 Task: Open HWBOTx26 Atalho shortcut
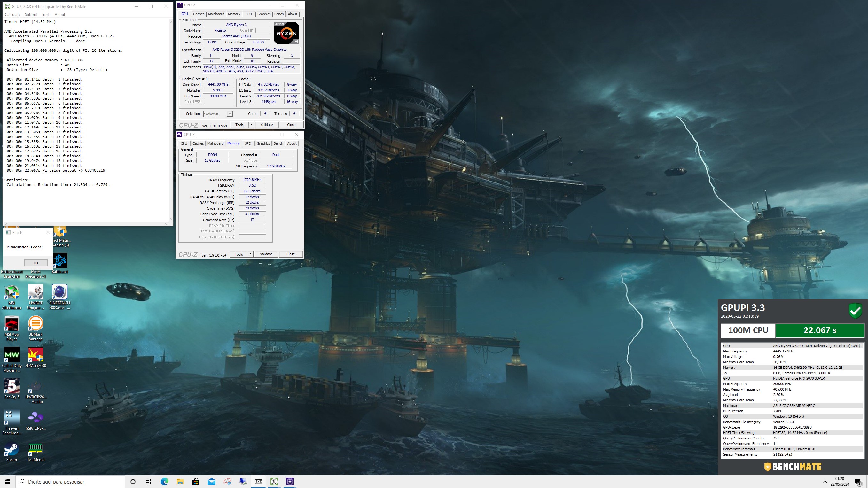[x=36, y=391]
